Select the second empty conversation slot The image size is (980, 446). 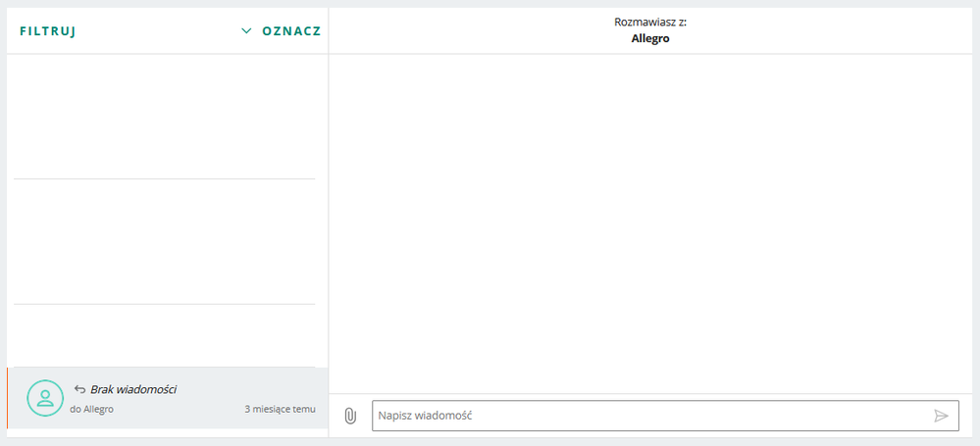coord(164,241)
